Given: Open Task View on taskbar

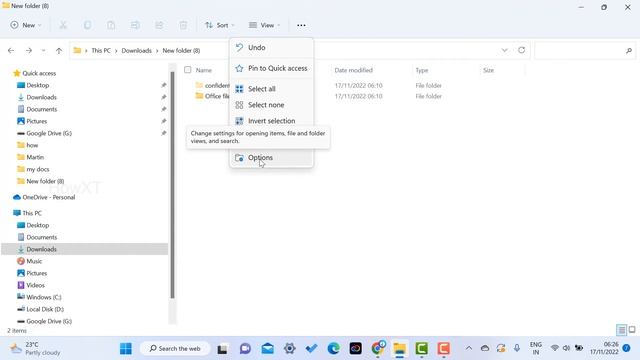Looking at the screenshot, I should pyautogui.click(x=222, y=349).
